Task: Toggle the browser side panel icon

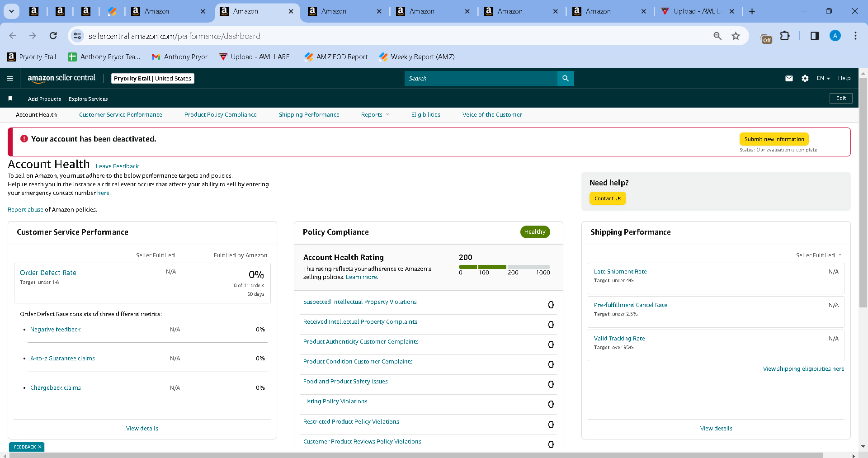Action: [x=815, y=36]
